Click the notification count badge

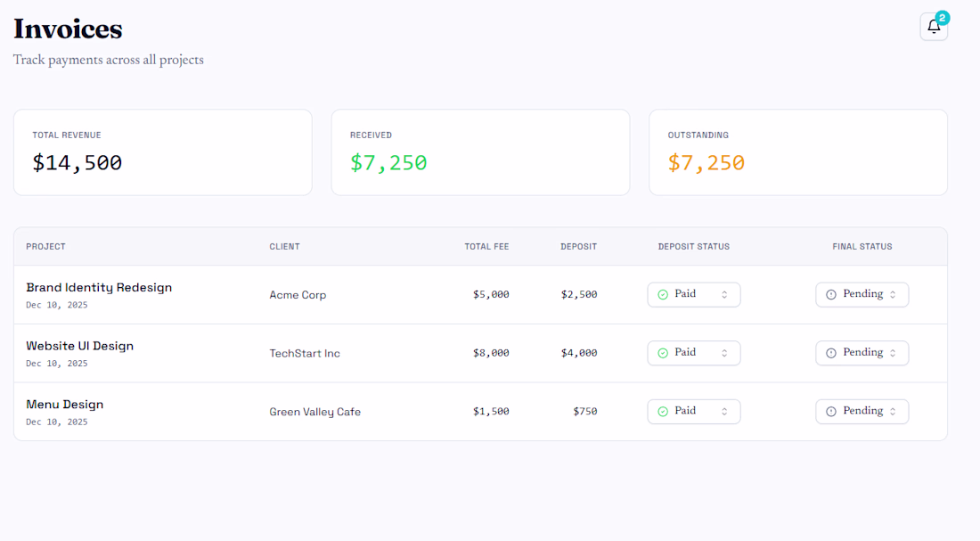(943, 17)
